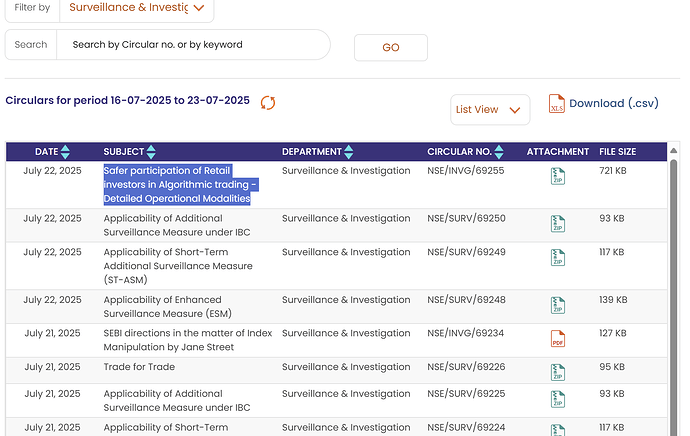Sort circulars by Circular No. column
This screenshot has height=436, width=690.
click(x=499, y=152)
